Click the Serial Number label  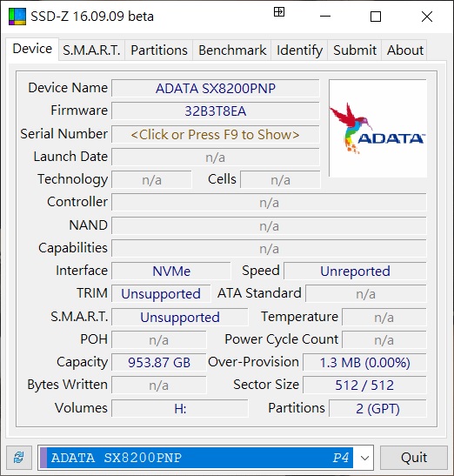pos(63,134)
